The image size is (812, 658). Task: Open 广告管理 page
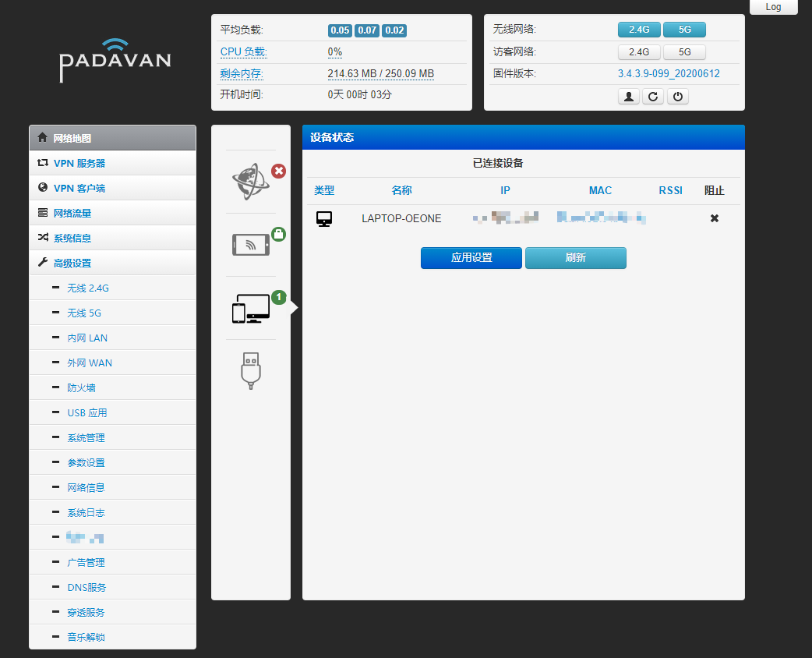(112, 562)
